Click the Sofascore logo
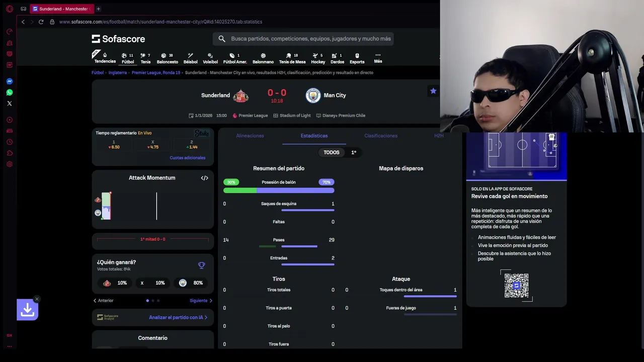Viewport: 644px width, 362px height. tap(118, 39)
